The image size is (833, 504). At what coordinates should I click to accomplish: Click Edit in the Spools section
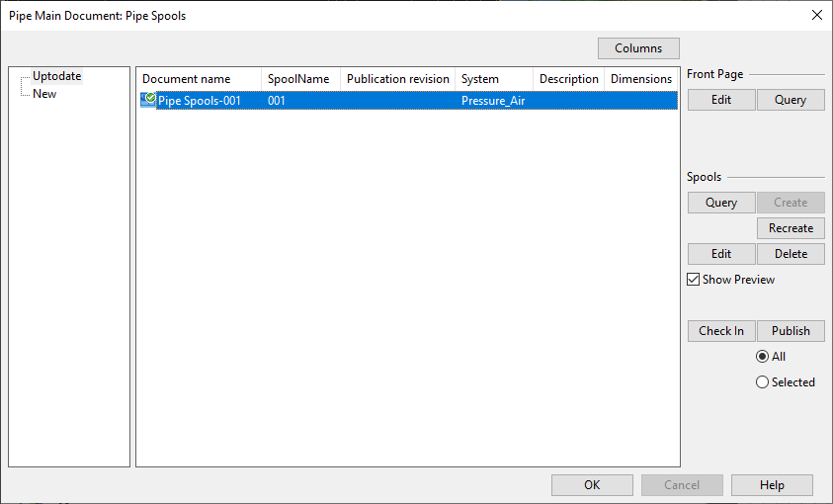click(x=721, y=254)
